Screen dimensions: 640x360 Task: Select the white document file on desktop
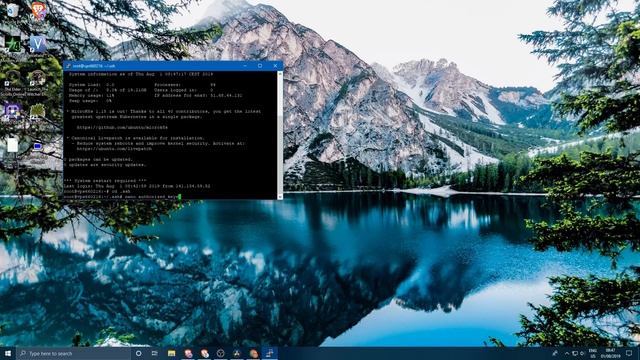click(x=12, y=145)
